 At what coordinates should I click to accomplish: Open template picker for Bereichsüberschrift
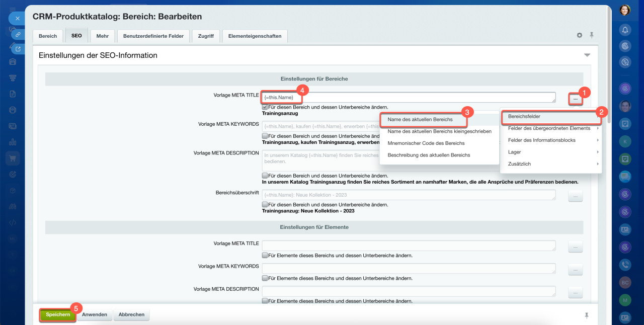tap(575, 196)
